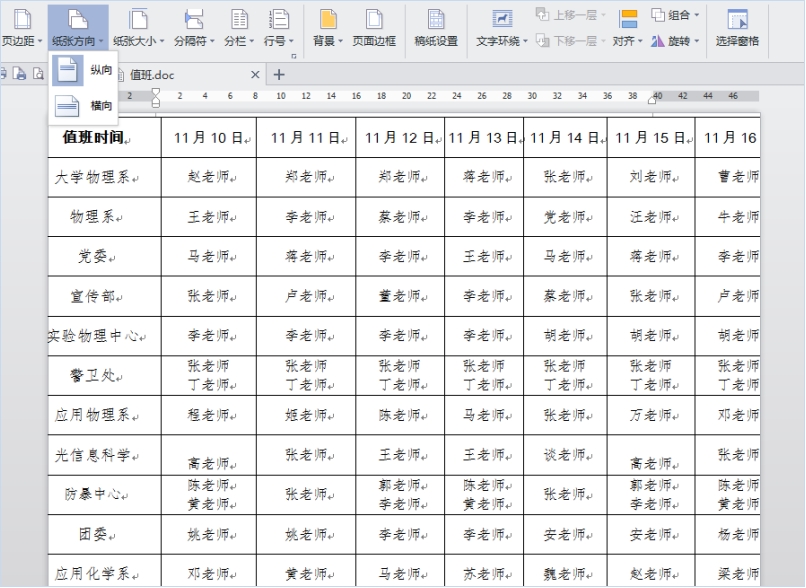
Task: Open the 文字环绕 text wrap icon
Action: 502,20
